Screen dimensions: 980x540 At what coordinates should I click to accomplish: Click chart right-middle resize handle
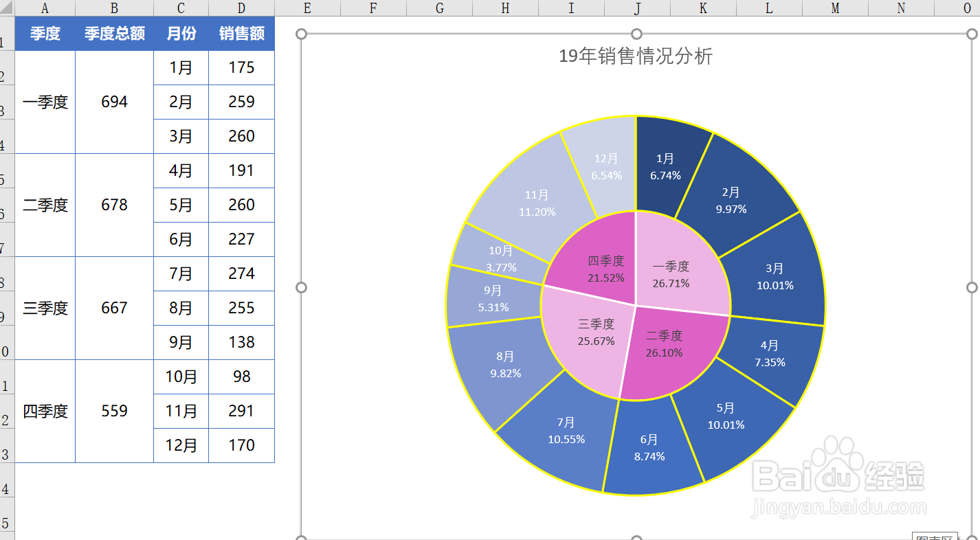(972, 287)
